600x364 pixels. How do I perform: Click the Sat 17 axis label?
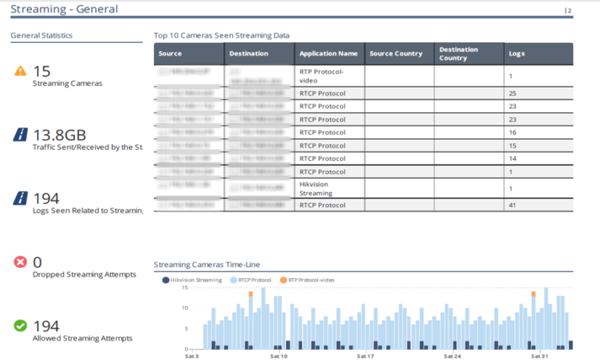[366, 356]
